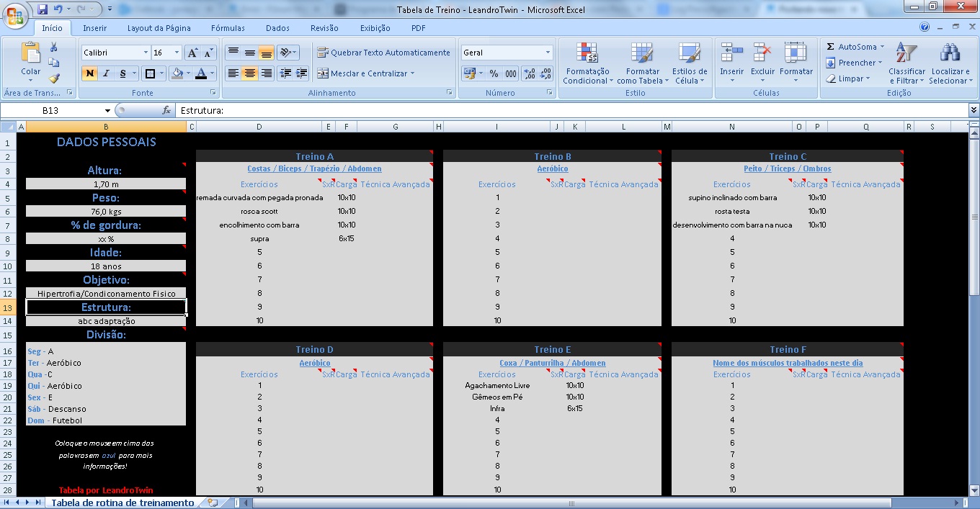The image size is (980, 509).
Task: Click Classificar e Filtrar
Action: pyautogui.click(x=906, y=63)
